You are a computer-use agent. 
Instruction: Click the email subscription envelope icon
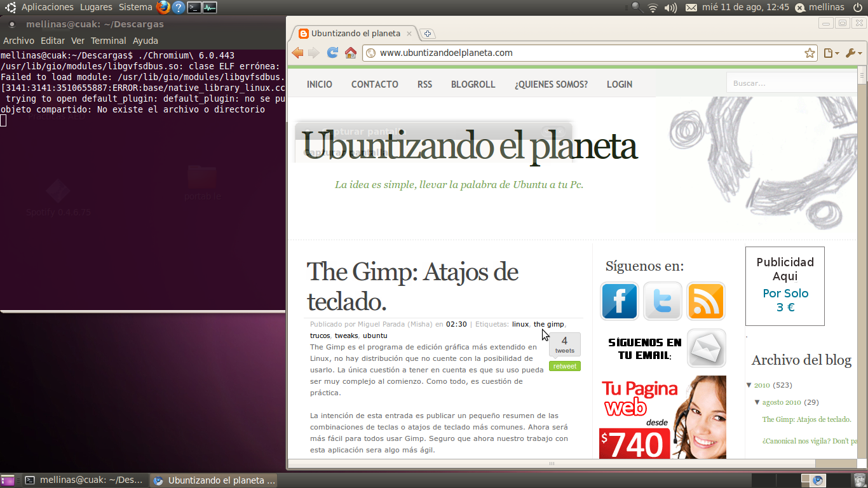pyautogui.click(x=706, y=348)
